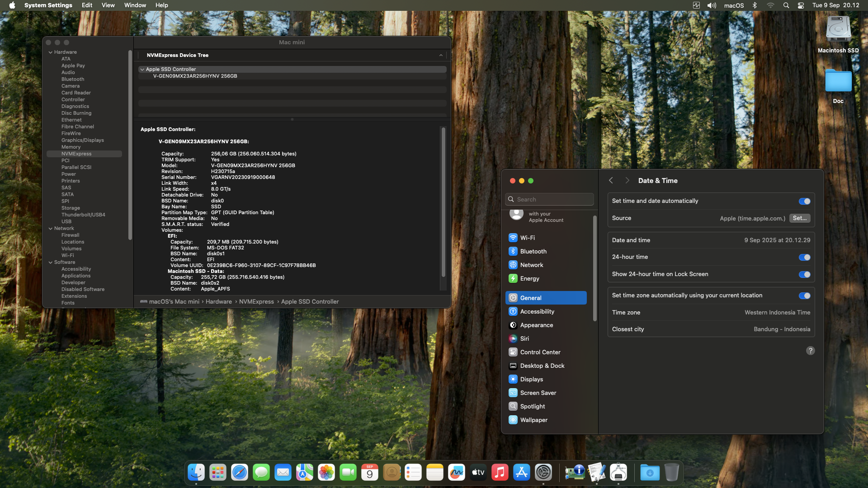Select NVMExpress in System Information path bar
Image resolution: width=868 pixels, height=488 pixels.
[x=256, y=302]
